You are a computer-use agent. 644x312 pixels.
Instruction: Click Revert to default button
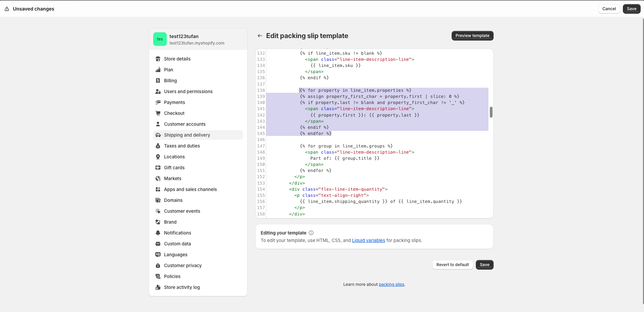click(452, 265)
